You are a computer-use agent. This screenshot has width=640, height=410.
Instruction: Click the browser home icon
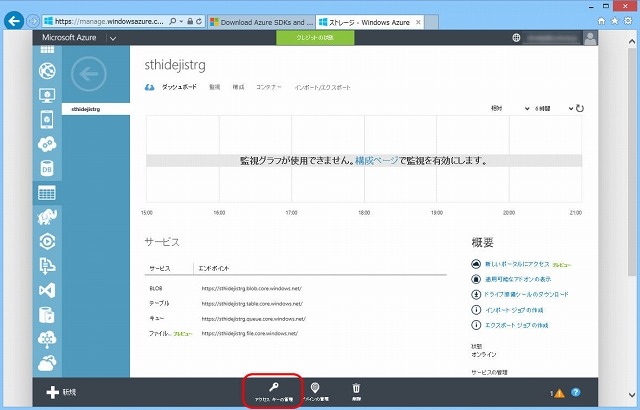(601, 21)
